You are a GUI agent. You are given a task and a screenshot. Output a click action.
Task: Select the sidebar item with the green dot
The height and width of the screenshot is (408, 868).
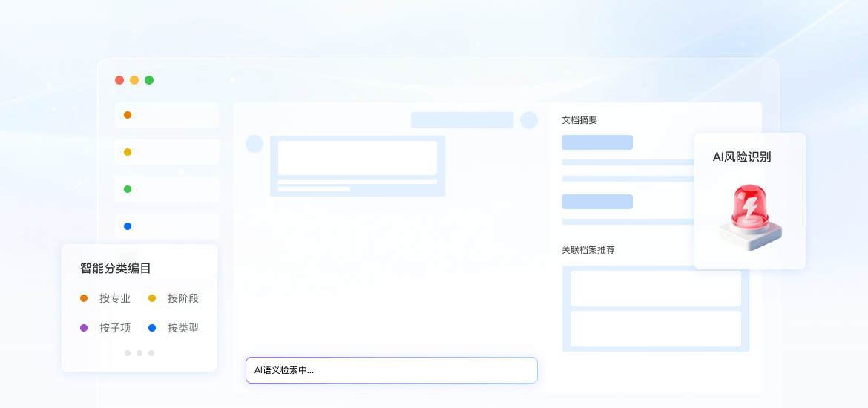click(167, 189)
